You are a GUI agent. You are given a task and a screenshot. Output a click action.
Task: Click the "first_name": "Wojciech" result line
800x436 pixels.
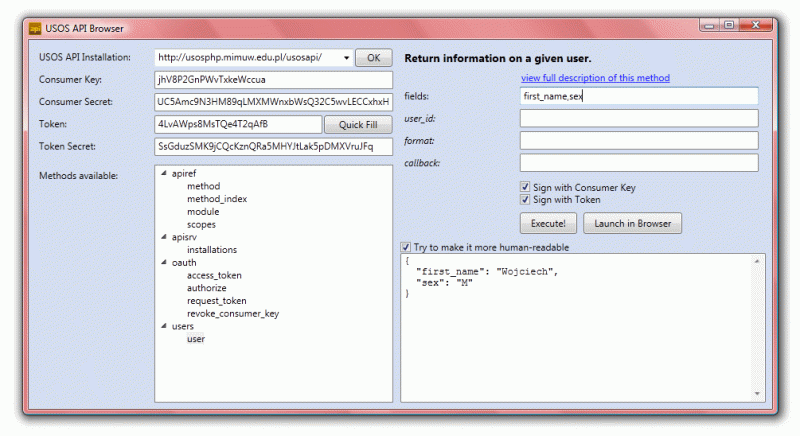coord(487,272)
